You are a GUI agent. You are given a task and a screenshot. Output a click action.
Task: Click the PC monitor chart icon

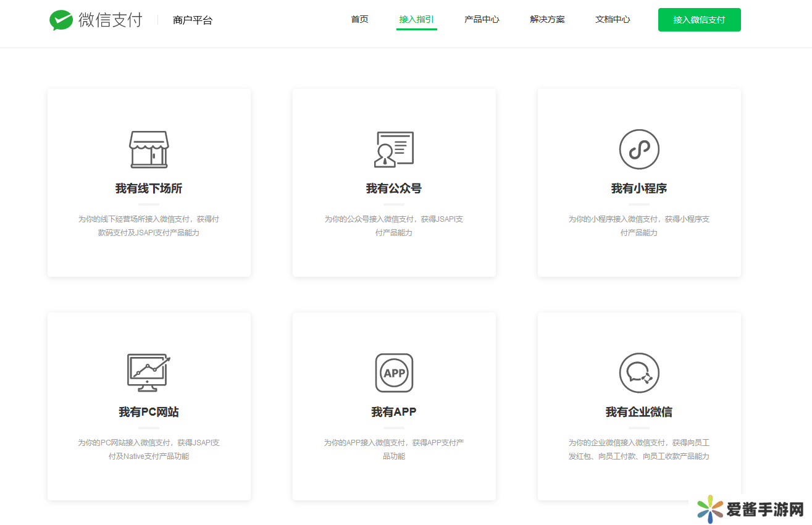148,372
